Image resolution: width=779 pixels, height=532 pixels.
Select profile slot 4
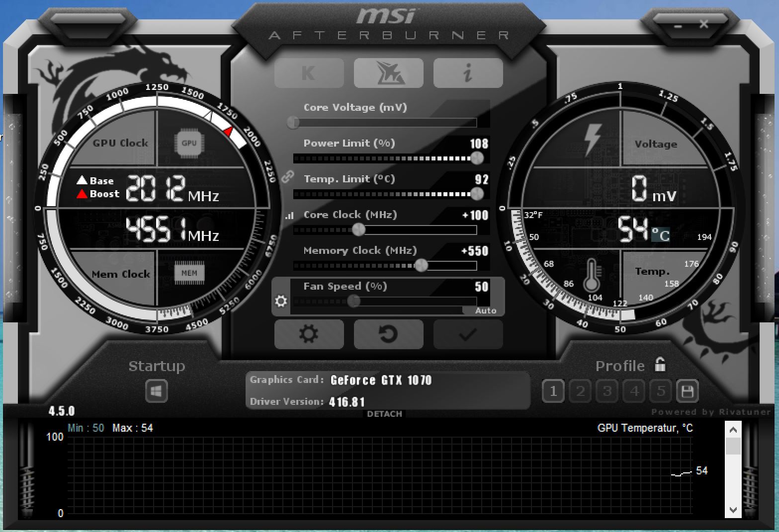point(634,391)
